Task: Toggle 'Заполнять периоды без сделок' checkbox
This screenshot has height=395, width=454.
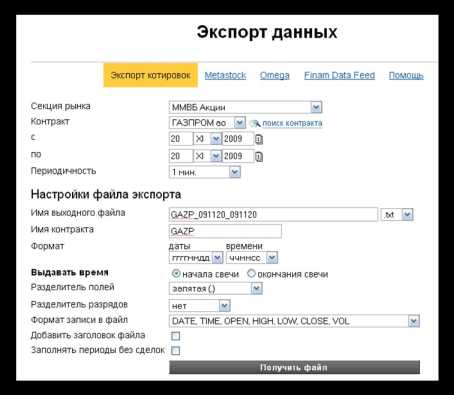Action: coord(175,350)
